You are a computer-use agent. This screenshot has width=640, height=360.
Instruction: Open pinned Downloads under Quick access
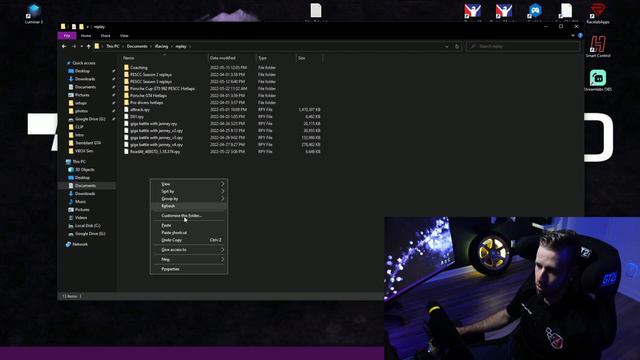click(x=84, y=79)
